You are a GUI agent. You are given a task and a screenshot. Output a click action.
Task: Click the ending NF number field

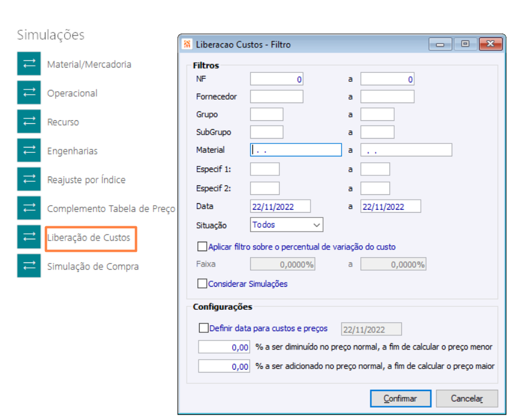pos(387,79)
